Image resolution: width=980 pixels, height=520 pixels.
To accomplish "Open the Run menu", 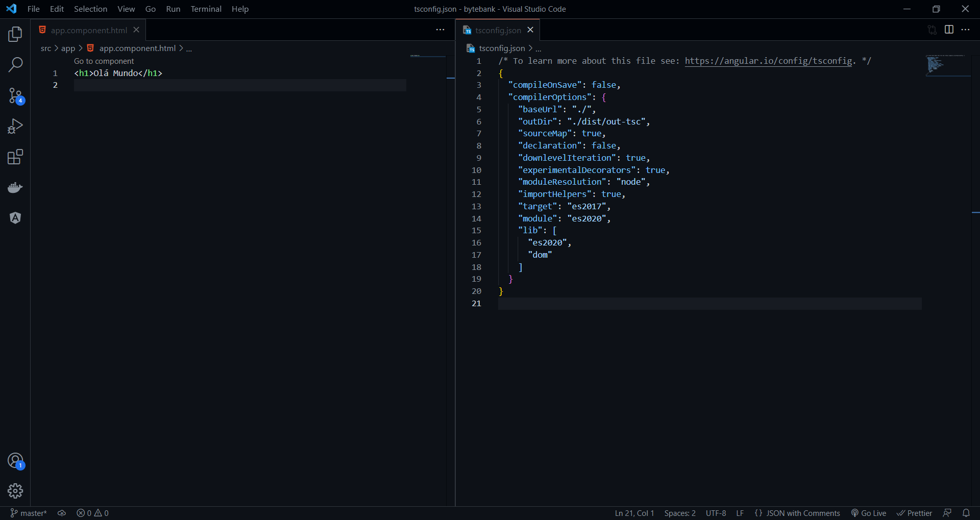I will [173, 9].
